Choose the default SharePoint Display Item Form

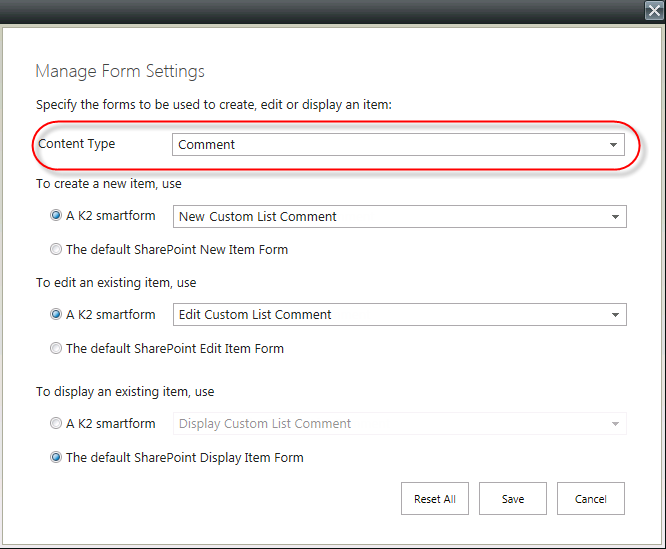click(56, 457)
